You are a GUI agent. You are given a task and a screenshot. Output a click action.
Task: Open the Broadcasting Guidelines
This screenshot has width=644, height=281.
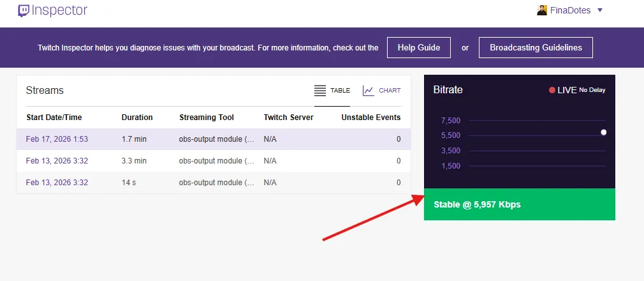[535, 48]
